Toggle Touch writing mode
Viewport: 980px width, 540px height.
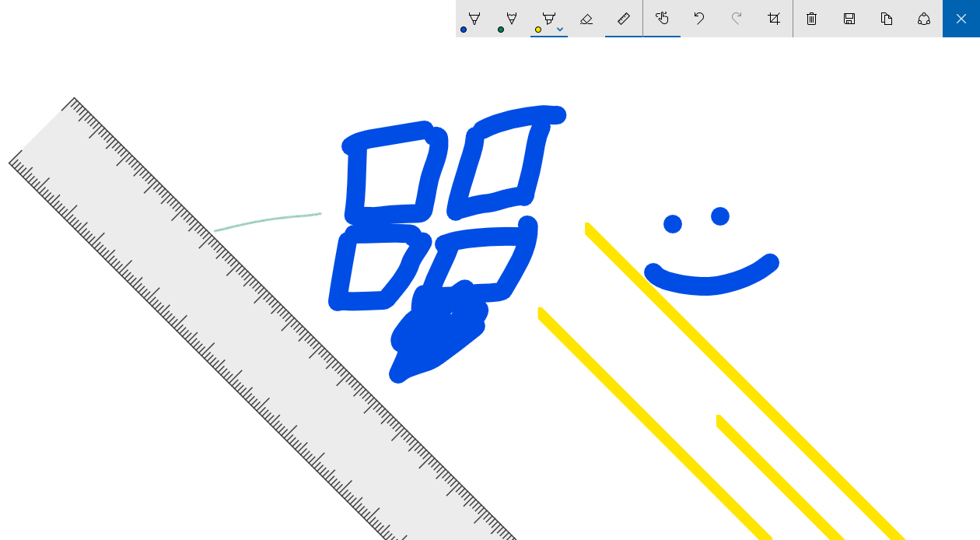662,19
